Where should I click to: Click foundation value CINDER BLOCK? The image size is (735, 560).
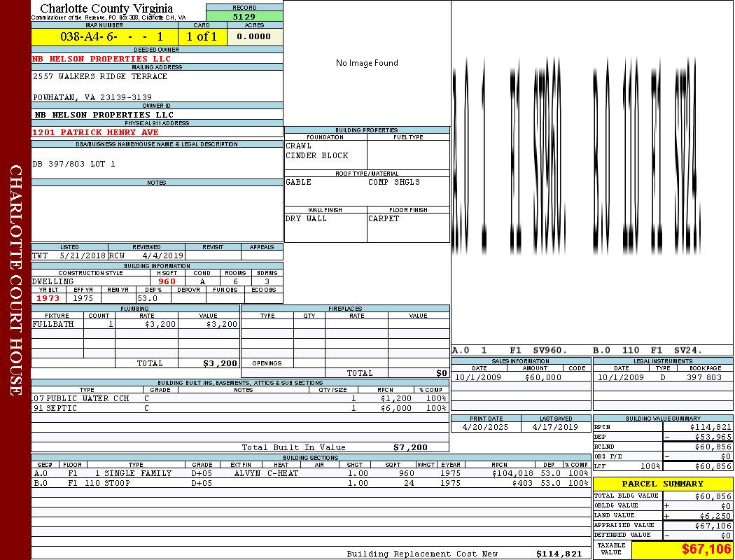[317, 155]
